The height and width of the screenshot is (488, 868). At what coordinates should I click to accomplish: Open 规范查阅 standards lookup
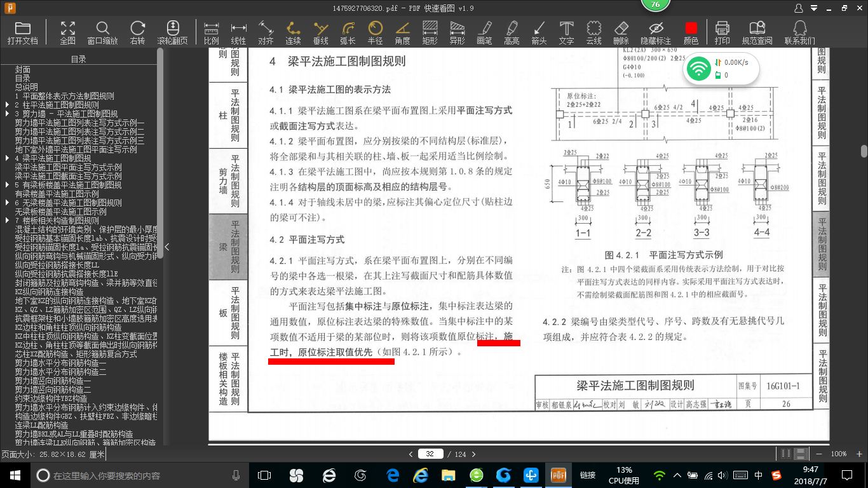757,33
